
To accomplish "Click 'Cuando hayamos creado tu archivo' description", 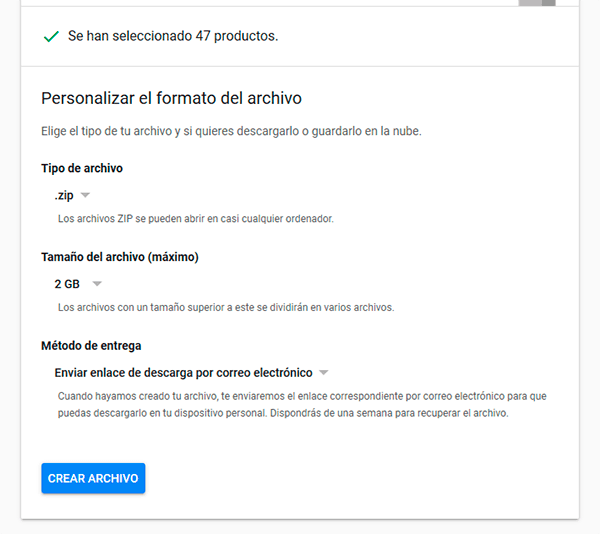I will pyautogui.click(x=302, y=404).
